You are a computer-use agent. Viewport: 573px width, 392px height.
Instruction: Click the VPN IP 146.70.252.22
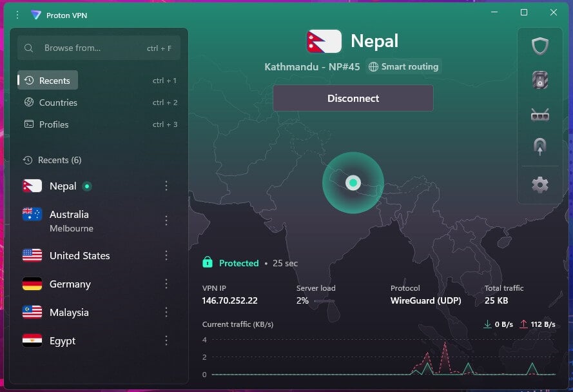coord(229,300)
